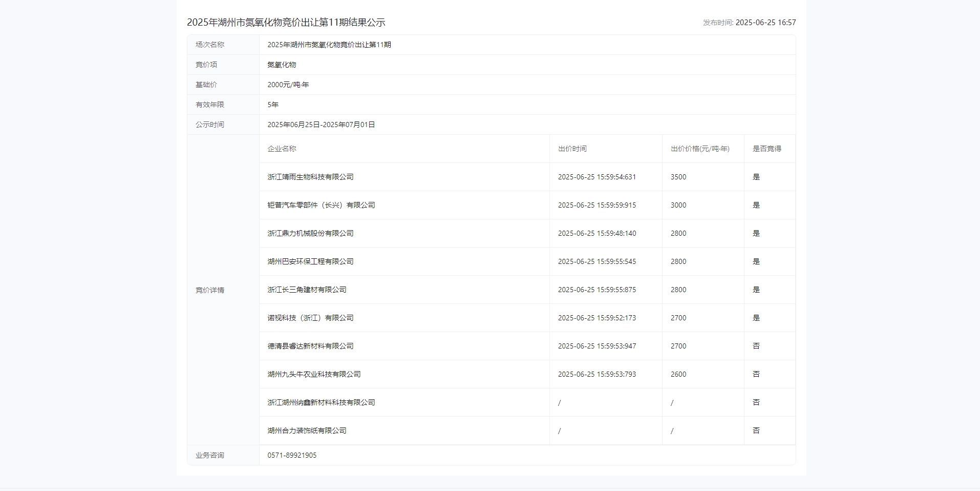Select the 5年 value
The image size is (980, 491).
[273, 105]
